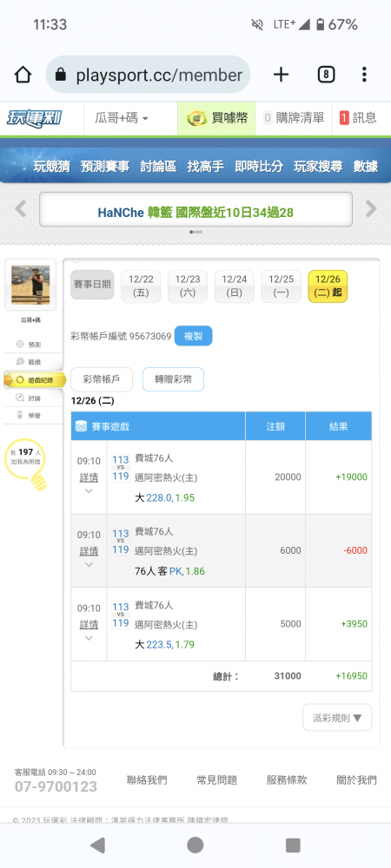Viewport: 391px width, 868px height.
Task: Select the 12/23 (六) date tab
Action: pyautogui.click(x=188, y=286)
